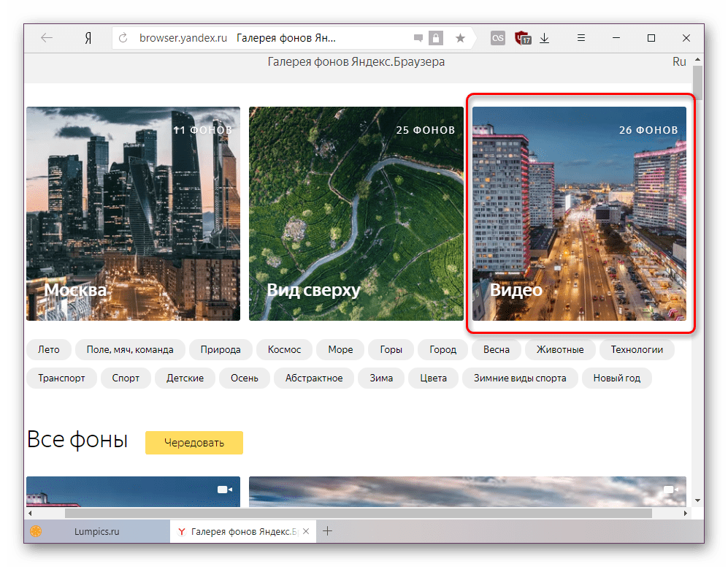Choose the Новый год category tag
The width and height of the screenshot is (728, 567).
(x=617, y=378)
